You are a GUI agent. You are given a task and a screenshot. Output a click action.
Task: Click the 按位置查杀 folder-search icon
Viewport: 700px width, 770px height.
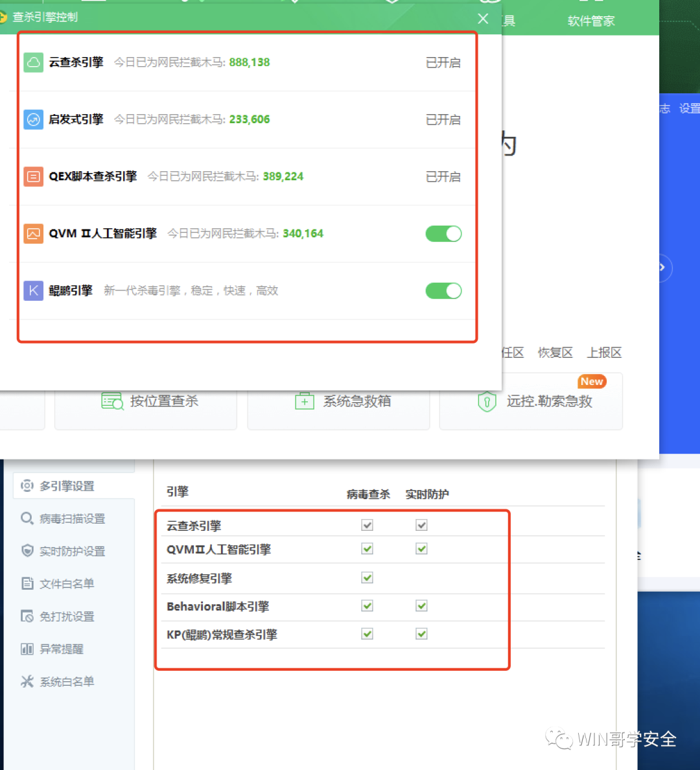pos(113,401)
